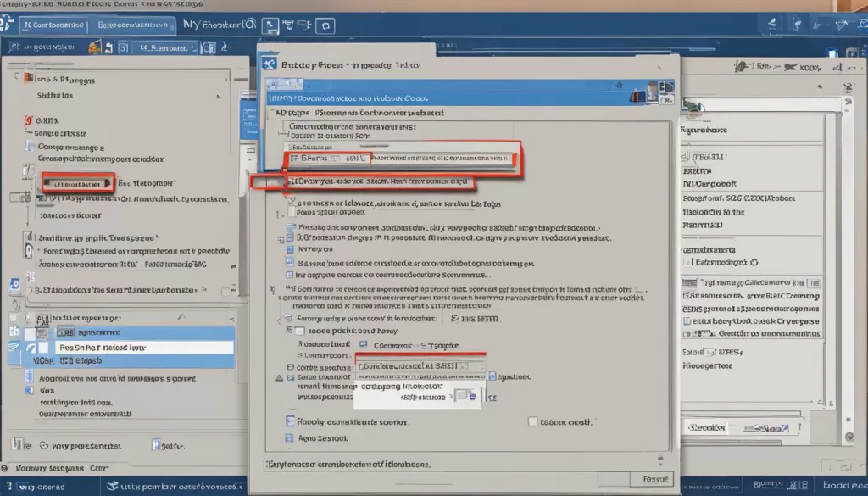The height and width of the screenshot is (496, 868).
Task: Click the yellow warning triangle icon in the dialog
Action: click(x=279, y=378)
